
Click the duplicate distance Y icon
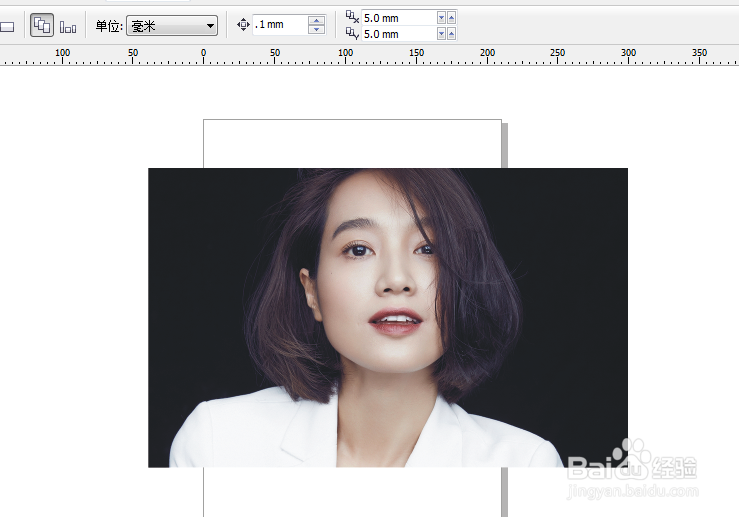click(x=352, y=33)
